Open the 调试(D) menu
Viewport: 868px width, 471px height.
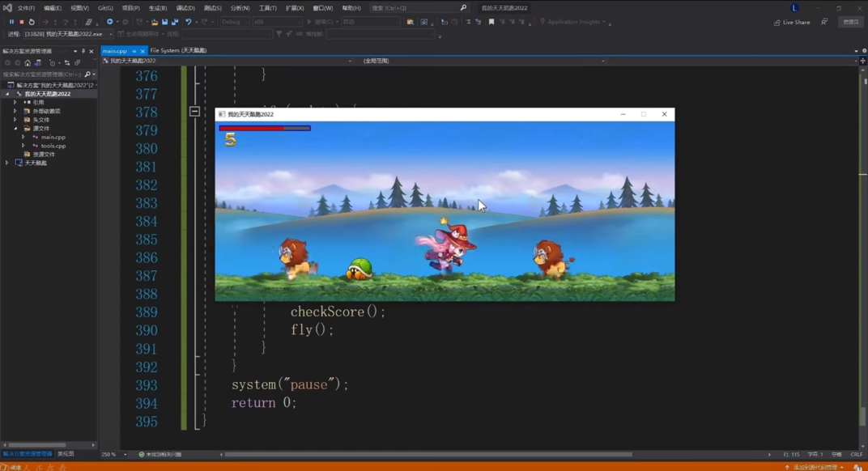(185, 8)
